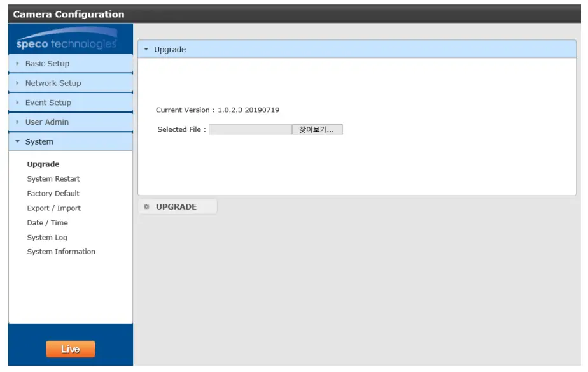Click the Speco Technologies logo
This screenshot has width=588, height=372.
66,39
